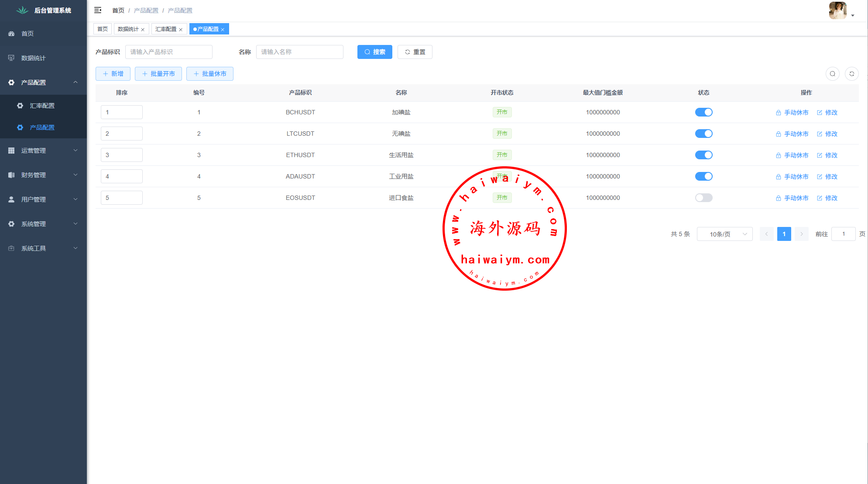Click the 修改 edit icon for the BCHUSDT row
The height and width of the screenshot is (484, 868).
pyautogui.click(x=819, y=113)
